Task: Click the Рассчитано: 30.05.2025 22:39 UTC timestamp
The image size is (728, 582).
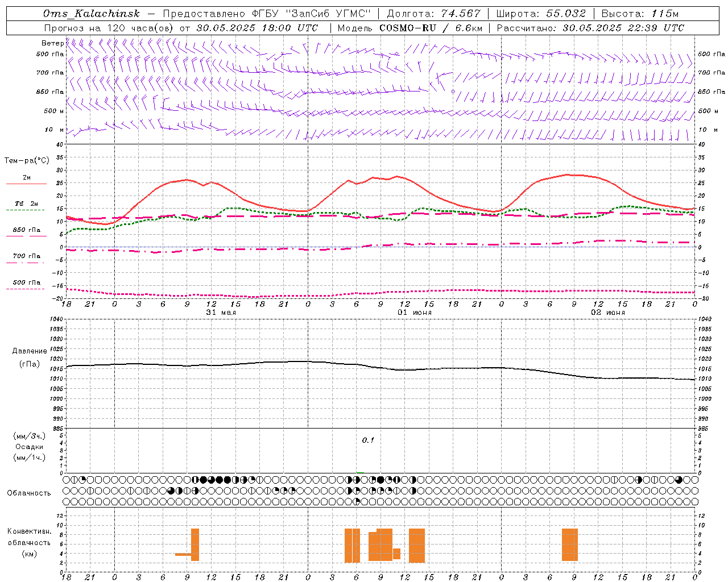Action: tap(590, 28)
